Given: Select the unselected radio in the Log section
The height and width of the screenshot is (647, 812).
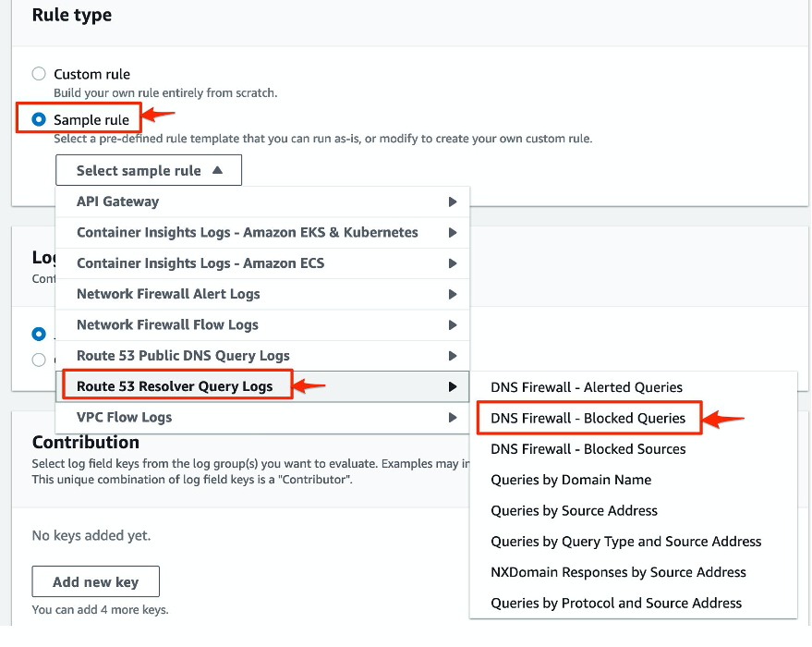Looking at the screenshot, I should click(x=38, y=360).
